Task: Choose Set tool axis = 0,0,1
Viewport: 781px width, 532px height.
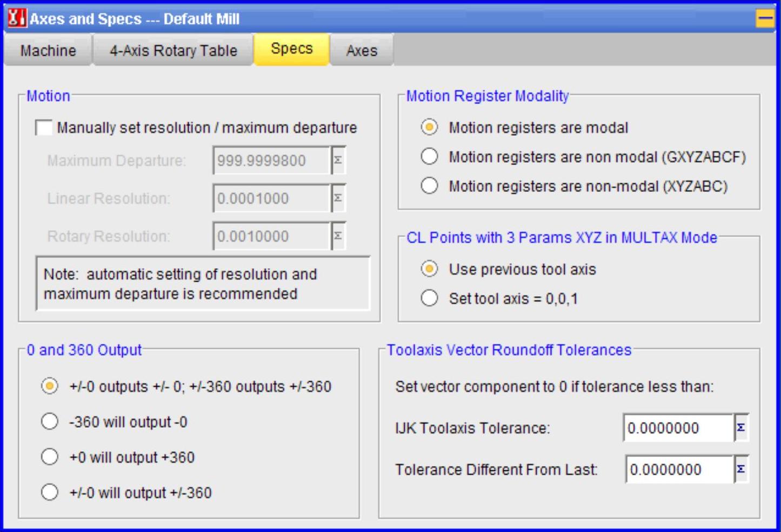Action: [x=429, y=298]
